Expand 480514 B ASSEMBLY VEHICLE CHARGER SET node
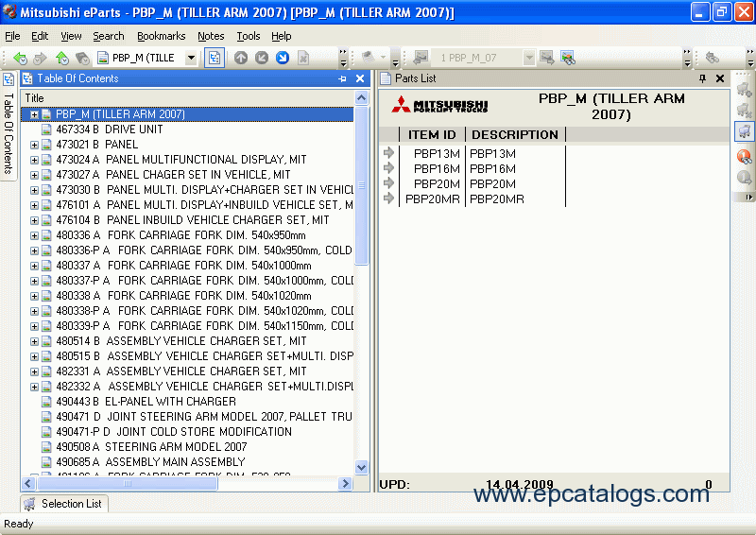The image size is (756, 535). pos(34,341)
